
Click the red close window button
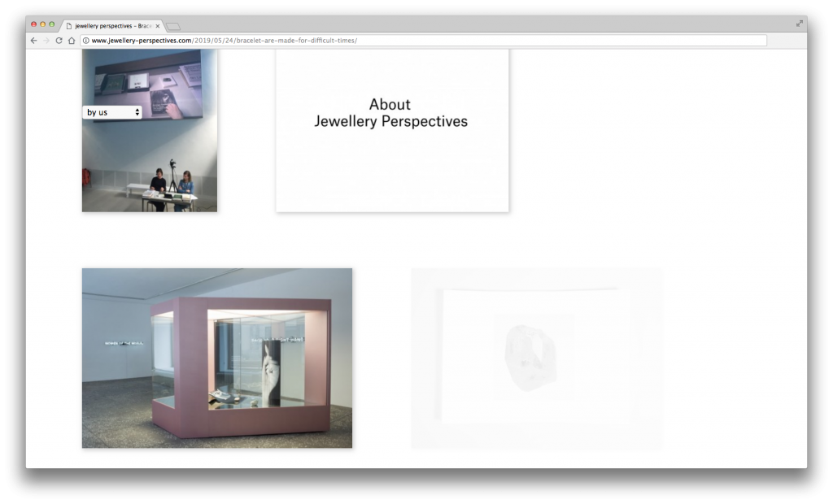coord(34,24)
